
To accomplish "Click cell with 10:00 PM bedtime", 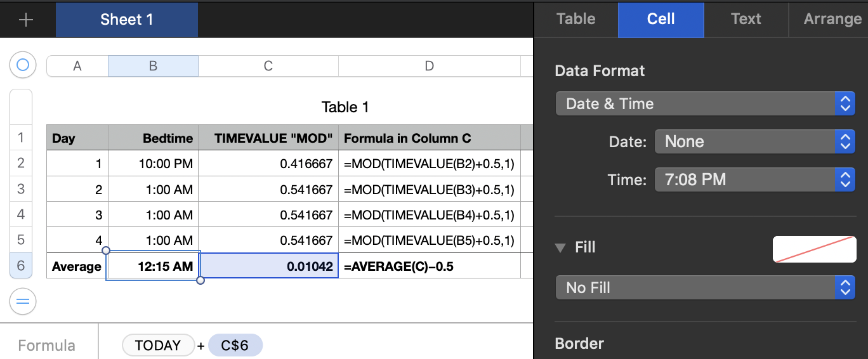I will pos(154,164).
